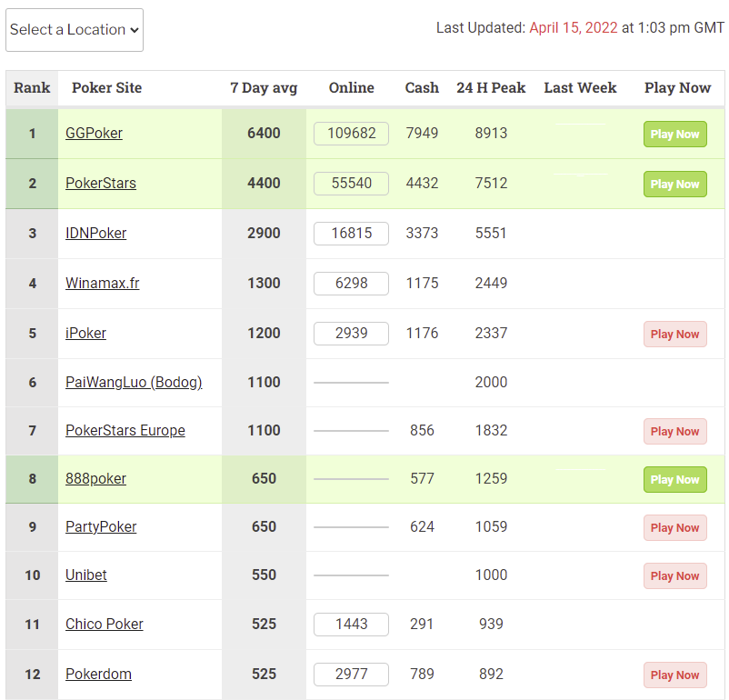Viewport: 729px width, 700px height.
Task: Open the 888poker link
Action: tap(95, 479)
